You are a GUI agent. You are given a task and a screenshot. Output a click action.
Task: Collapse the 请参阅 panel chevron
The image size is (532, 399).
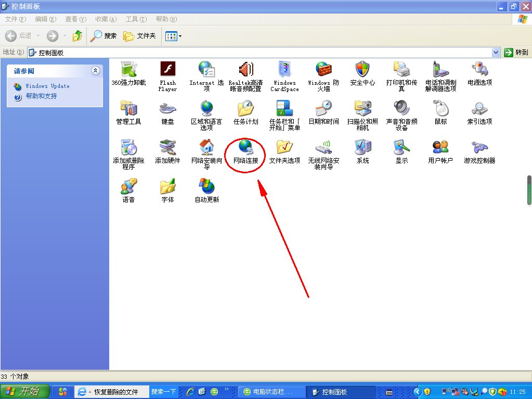95,70
